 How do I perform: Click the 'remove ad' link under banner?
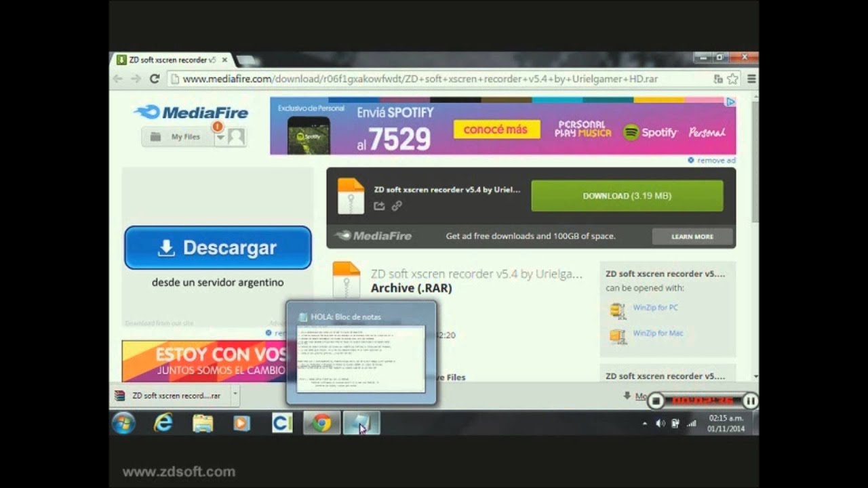coord(712,161)
